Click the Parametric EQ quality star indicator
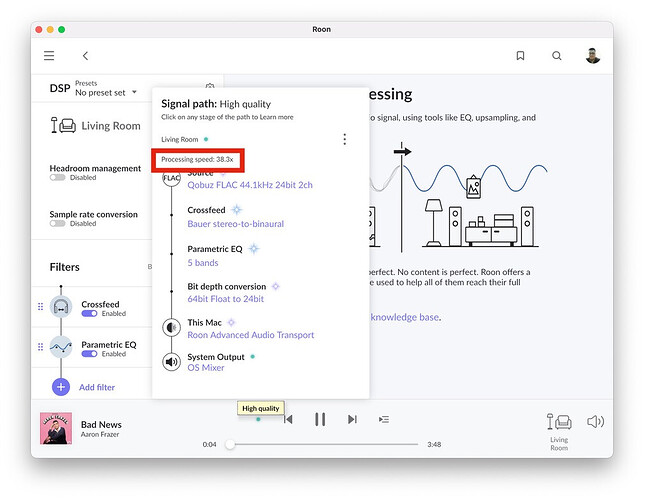Image resolution: width=645 pixels, height=500 pixels. 254,249
